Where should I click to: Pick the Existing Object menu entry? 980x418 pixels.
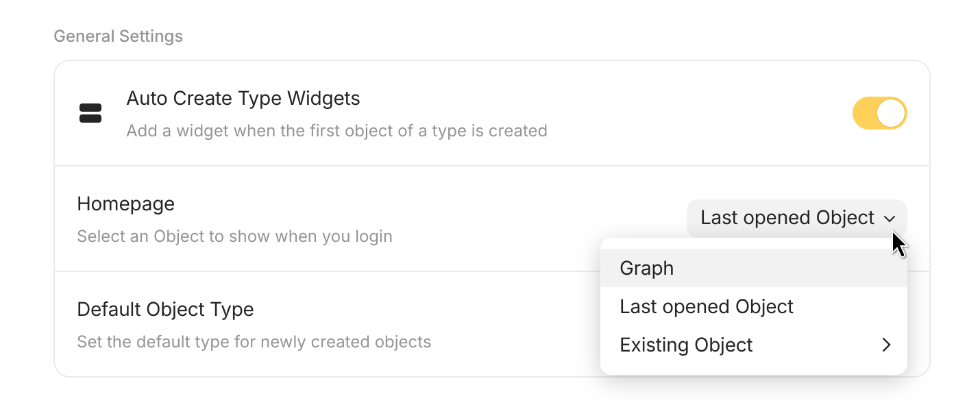[x=686, y=345]
